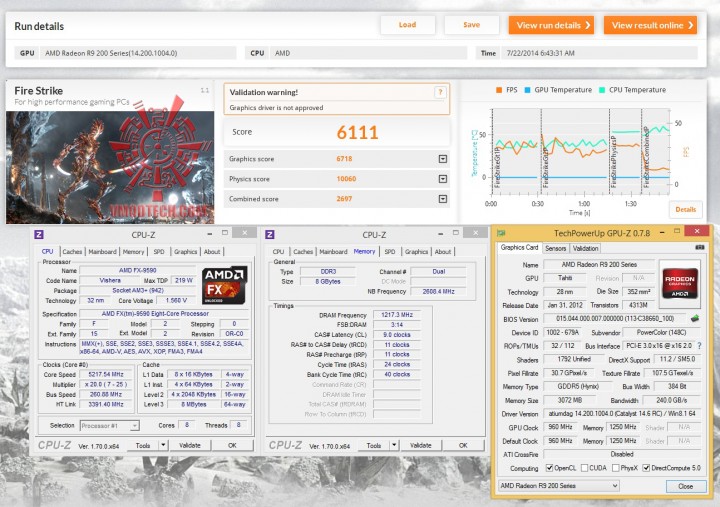Click the Combined score value 2697
The image size is (720, 507).
point(344,199)
